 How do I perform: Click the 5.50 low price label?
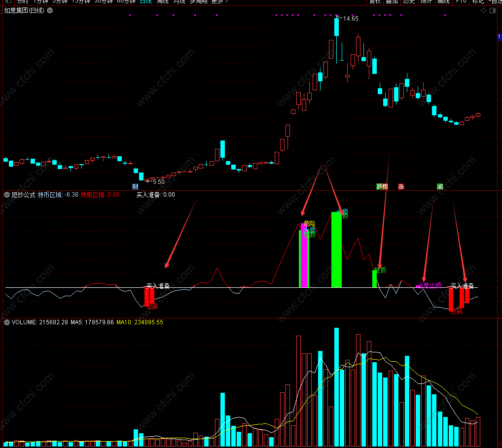tap(158, 182)
